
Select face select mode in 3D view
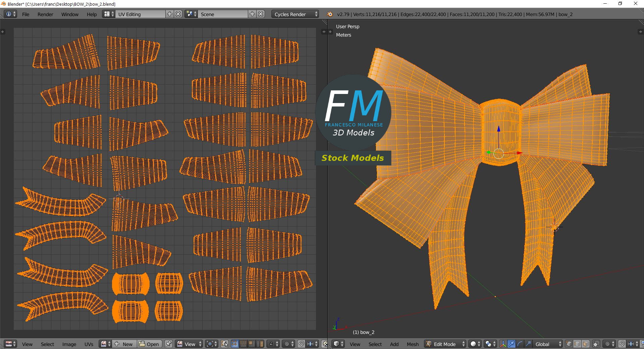pyautogui.click(x=586, y=344)
